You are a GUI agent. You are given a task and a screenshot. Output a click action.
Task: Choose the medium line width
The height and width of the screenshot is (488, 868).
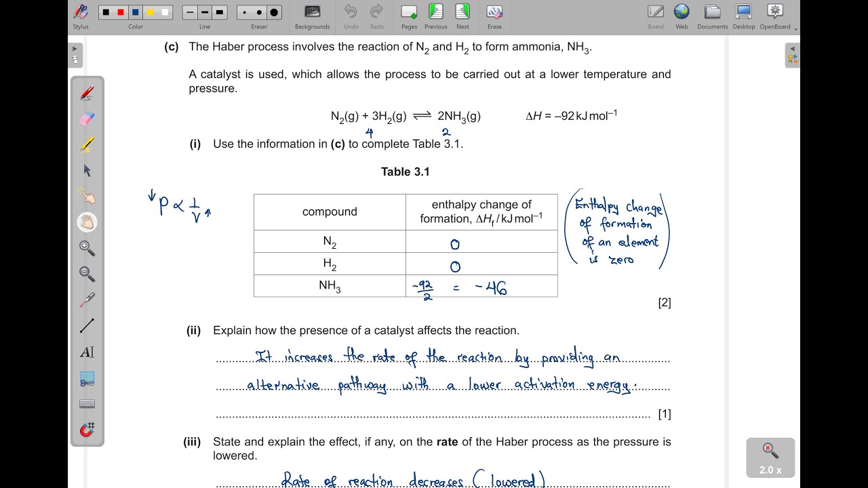205,12
